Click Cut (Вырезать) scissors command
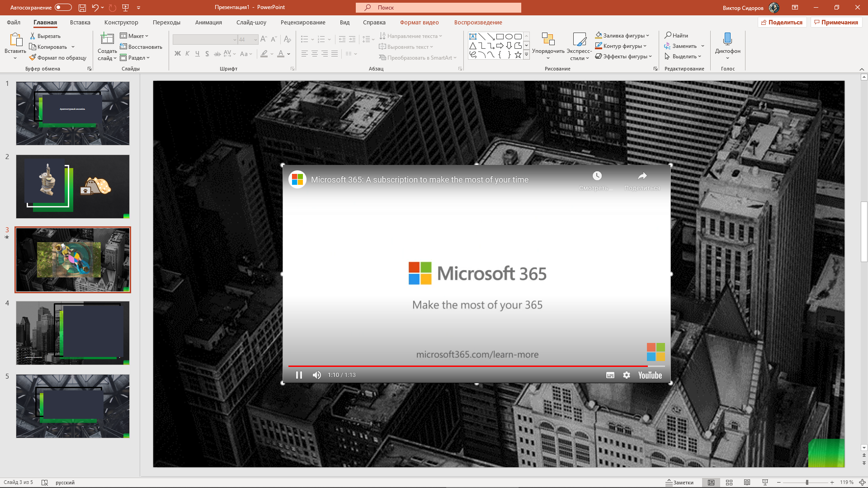Image resolution: width=868 pixels, height=488 pixels. click(x=45, y=36)
